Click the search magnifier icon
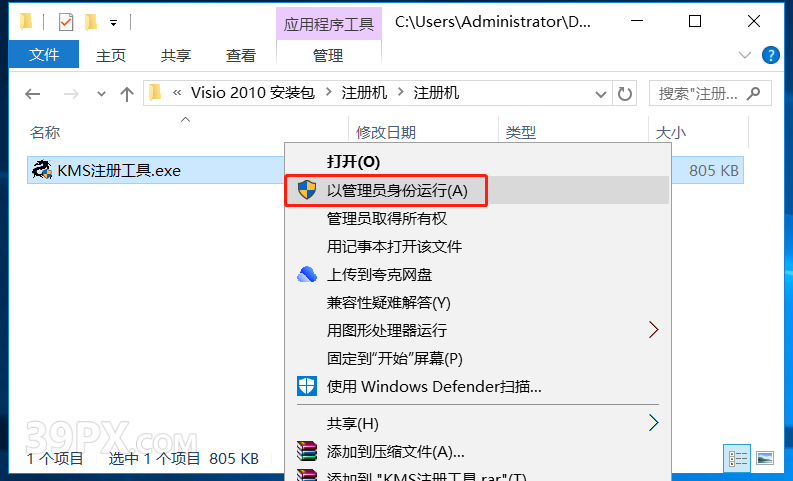 tap(753, 93)
